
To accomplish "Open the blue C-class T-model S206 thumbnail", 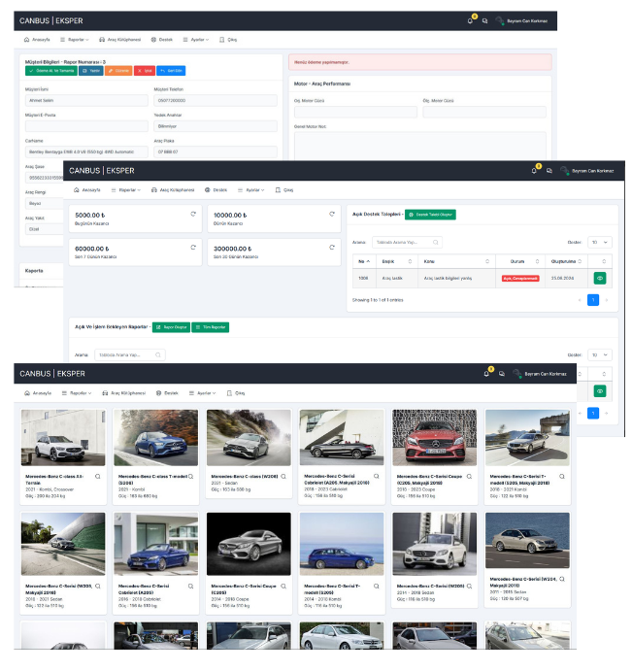I will [x=156, y=438].
